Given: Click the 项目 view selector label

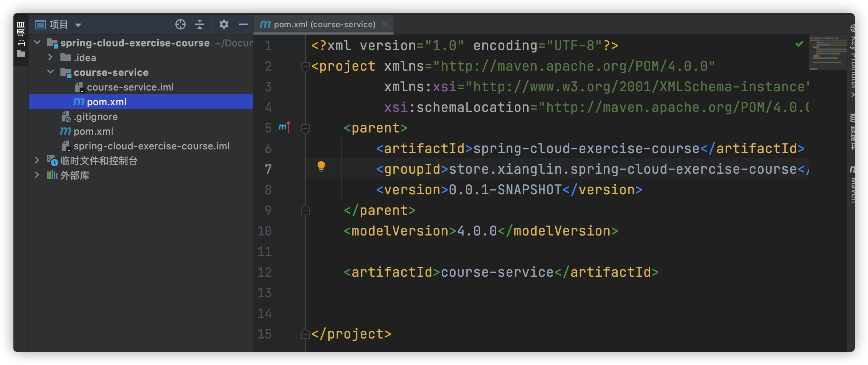Looking at the screenshot, I should [59, 25].
